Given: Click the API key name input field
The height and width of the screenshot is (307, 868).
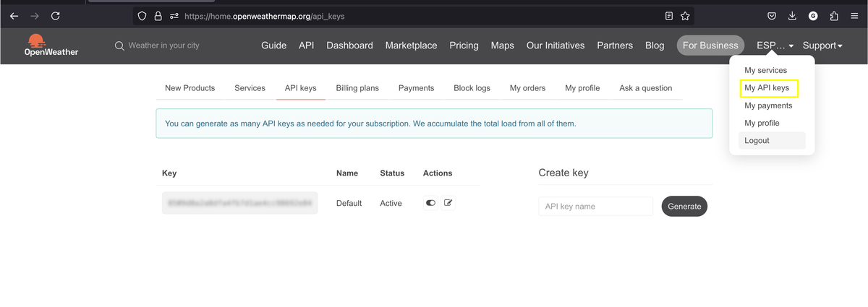Looking at the screenshot, I should (595, 207).
